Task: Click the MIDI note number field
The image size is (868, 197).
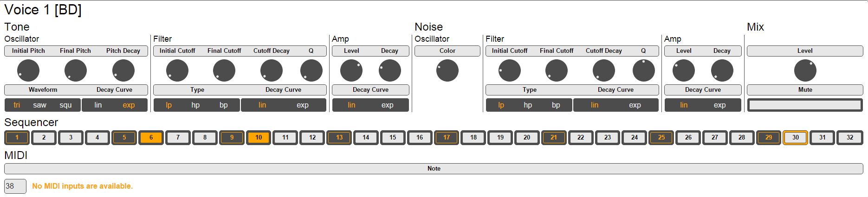Action: [15, 186]
